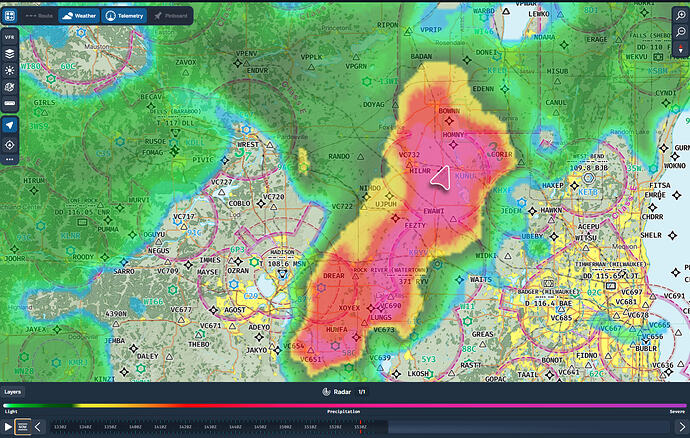Open the Layers button in weather panel
Screen dimensions: 690x438
12,392
